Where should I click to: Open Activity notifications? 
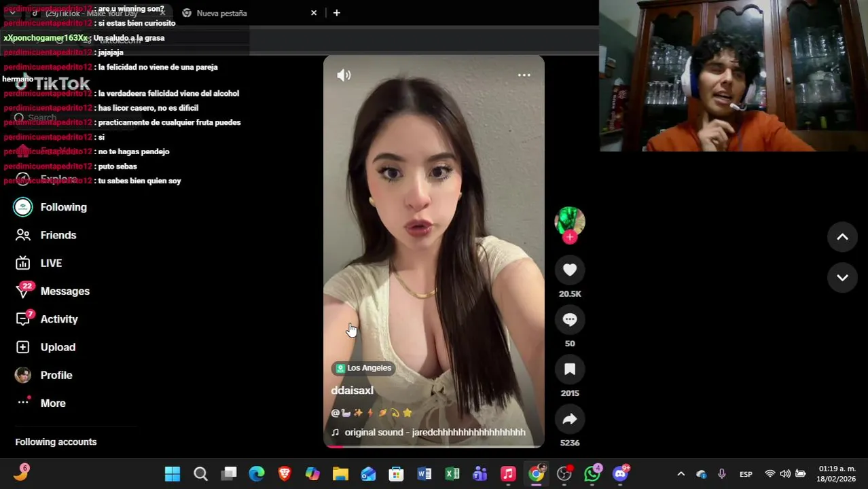tap(59, 319)
